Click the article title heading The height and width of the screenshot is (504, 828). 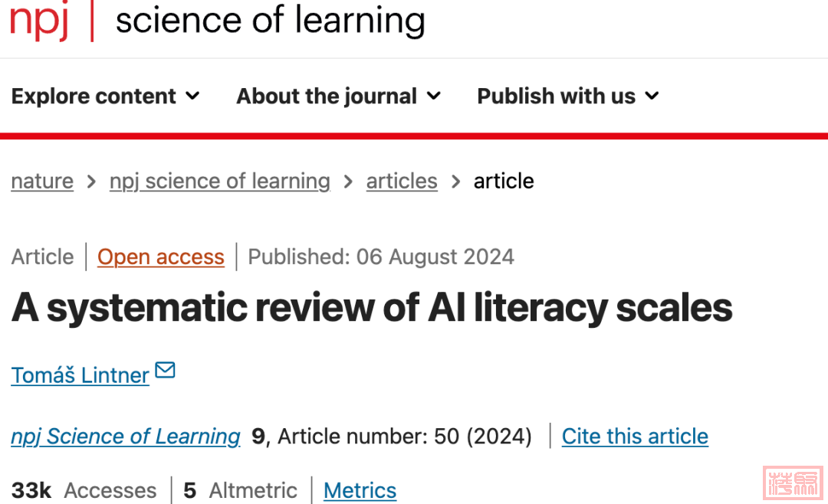pyautogui.click(x=372, y=308)
